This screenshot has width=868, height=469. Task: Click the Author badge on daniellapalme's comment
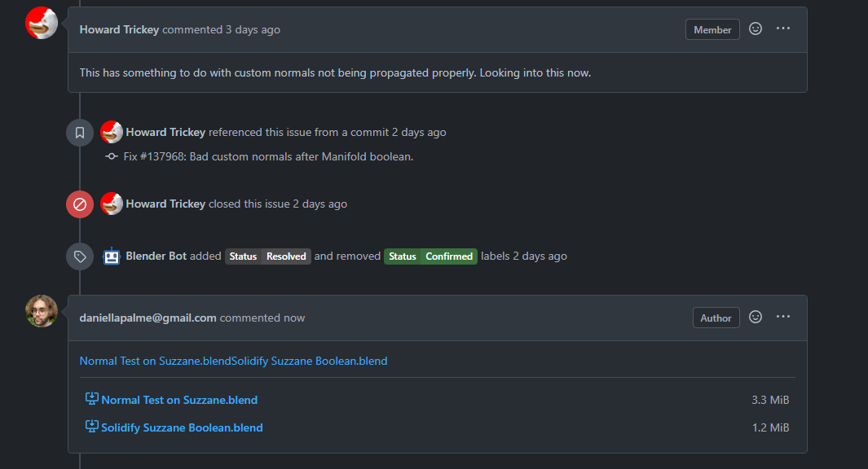point(716,318)
